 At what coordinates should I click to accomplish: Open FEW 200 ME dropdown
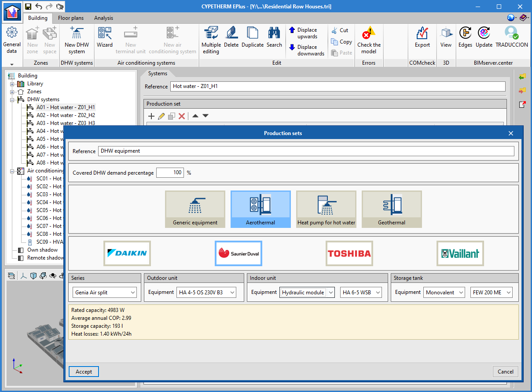click(491, 292)
